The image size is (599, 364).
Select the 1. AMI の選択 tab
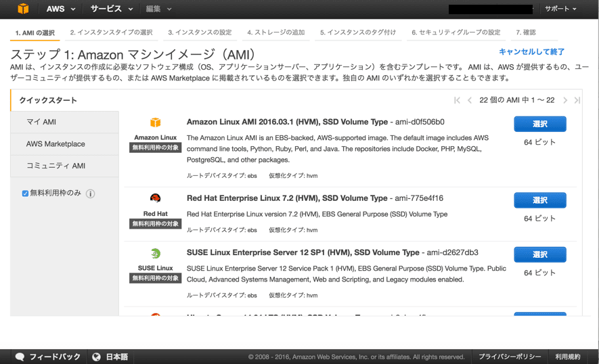coord(35,33)
